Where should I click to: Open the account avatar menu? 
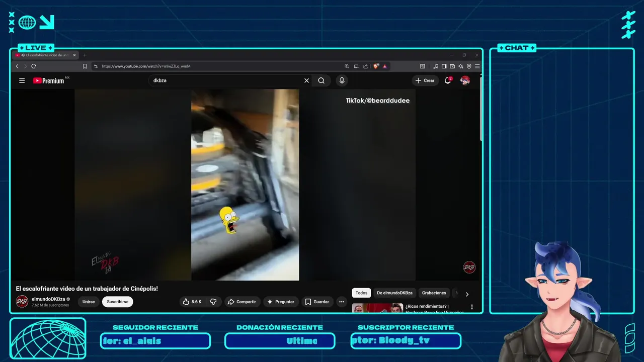tap(465, 80)
